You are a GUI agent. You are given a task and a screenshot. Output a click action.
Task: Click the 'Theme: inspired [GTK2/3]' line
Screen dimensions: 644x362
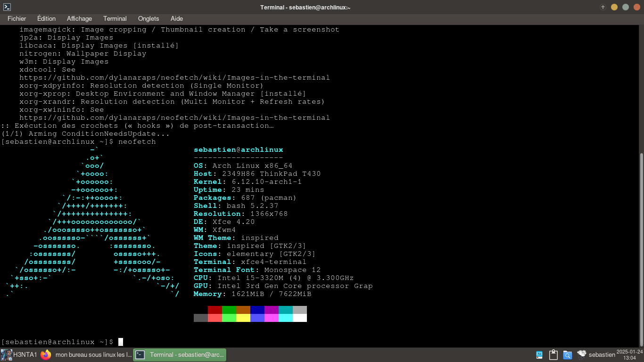click(250, 246)
